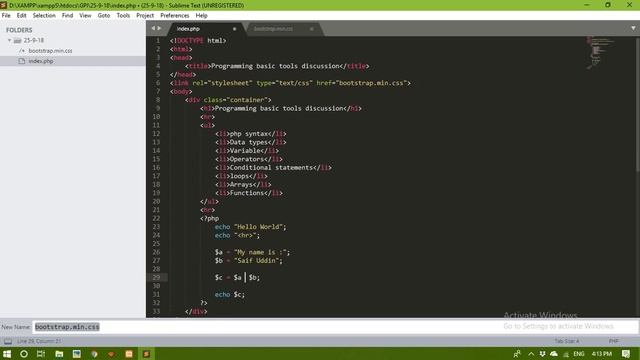The width and height of the screenshot is (640, 360).
Task: Open the PHP syntax selector
Action: point(613,341)
